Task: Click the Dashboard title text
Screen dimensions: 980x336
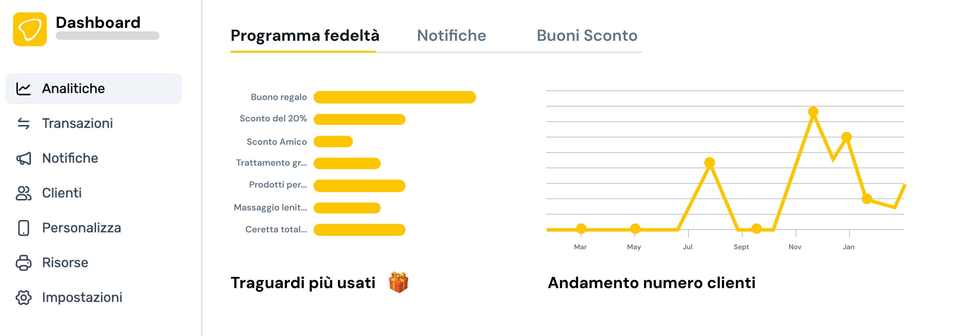Action: tap(98, 23)
